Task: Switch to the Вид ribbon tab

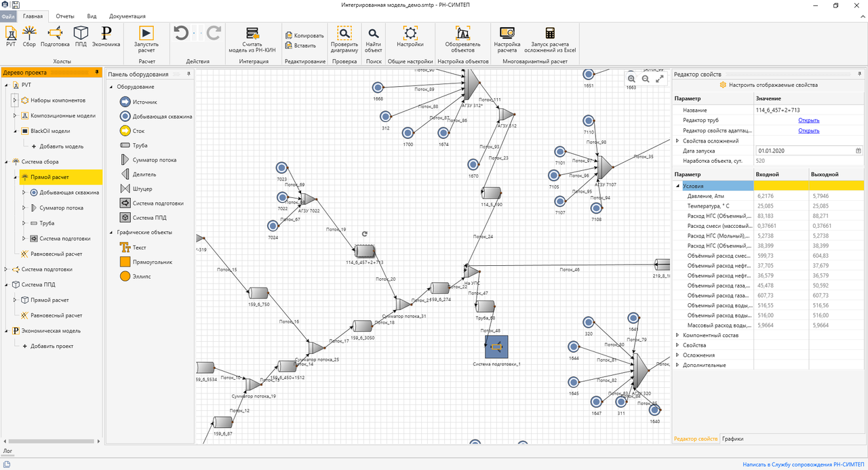Action: point(92,16)
